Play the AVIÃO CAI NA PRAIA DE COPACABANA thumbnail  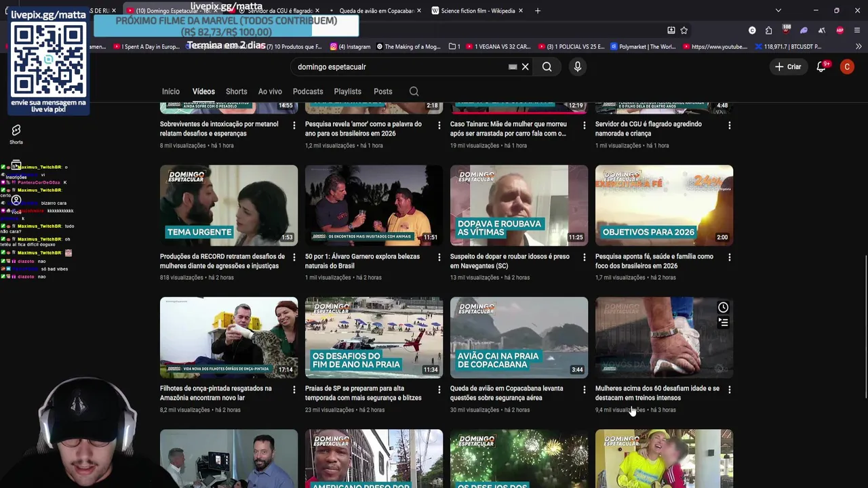tap(519, 338)
